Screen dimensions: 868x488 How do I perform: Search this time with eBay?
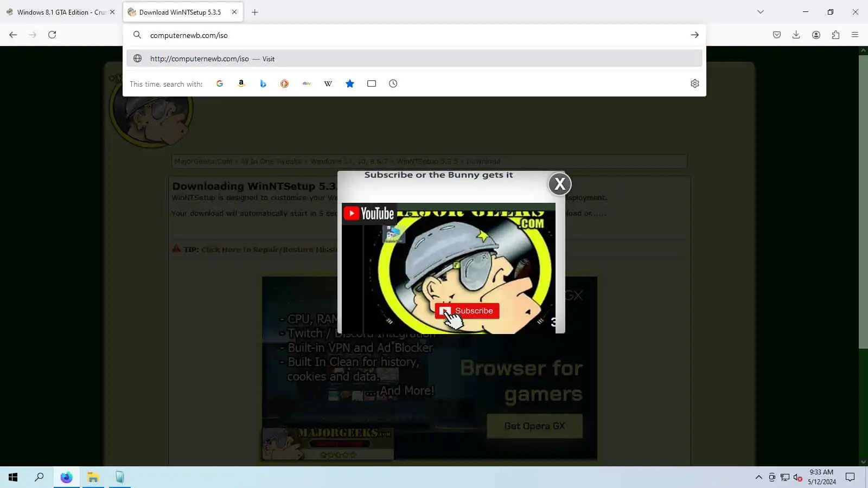307,84
